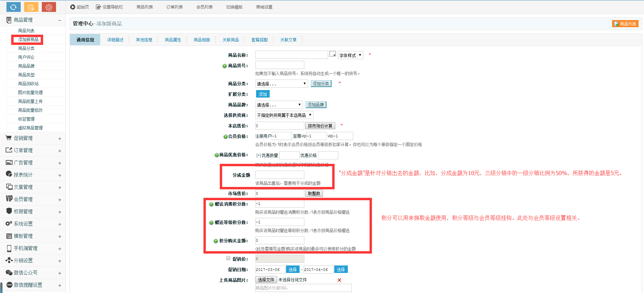
Task: Click 设置导航栏 in top navigation
Action: (109, 7)
